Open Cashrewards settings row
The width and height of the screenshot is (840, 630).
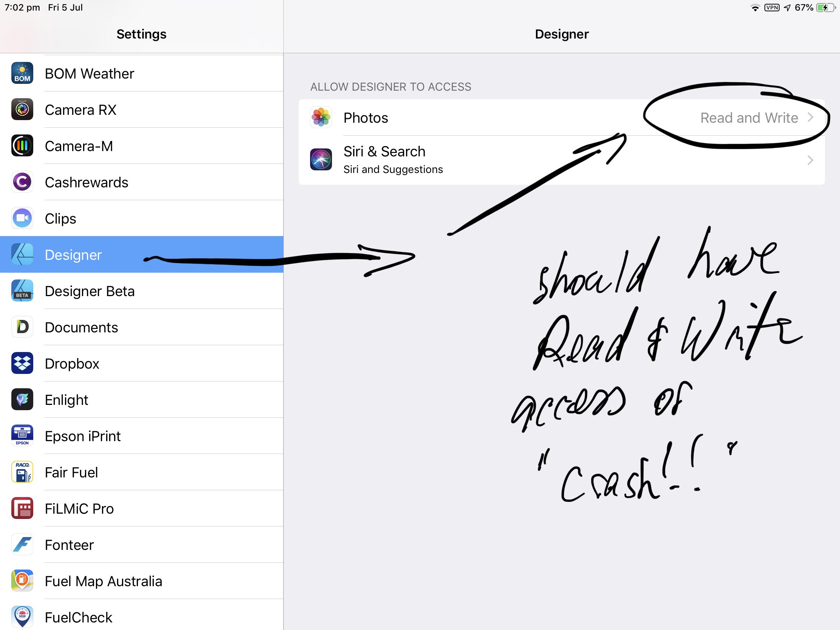click(x=142, y=182)
